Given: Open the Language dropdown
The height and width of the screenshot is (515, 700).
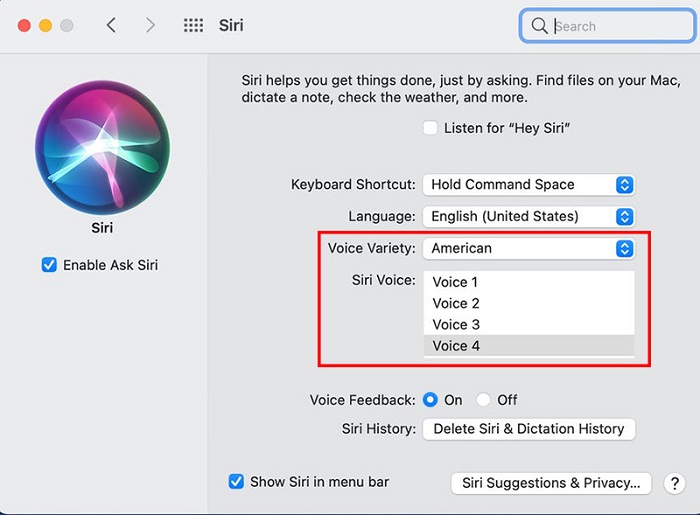Looking at the screenshot, I should point(529,216).
